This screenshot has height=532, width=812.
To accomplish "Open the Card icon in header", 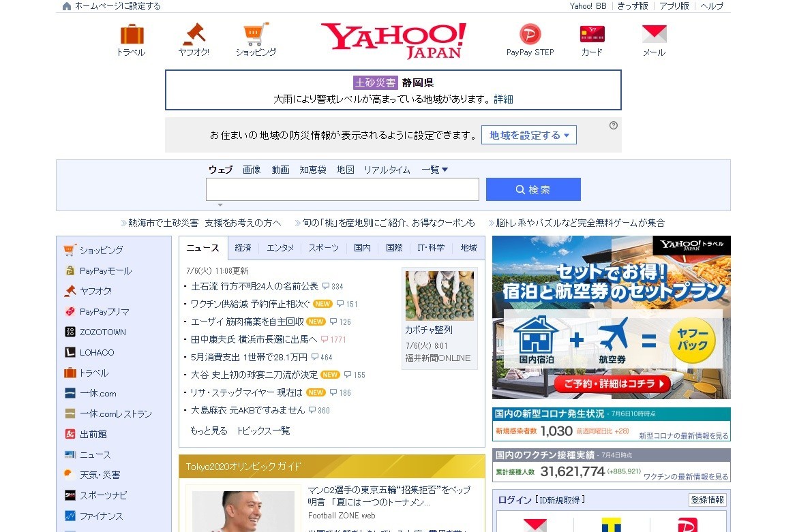I will tap(592, 34).
